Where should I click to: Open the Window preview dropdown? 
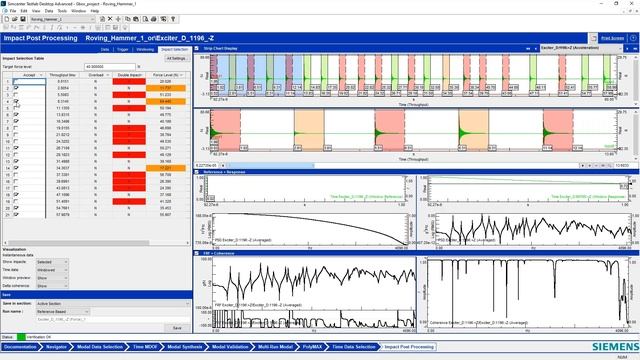click(52, 278)
